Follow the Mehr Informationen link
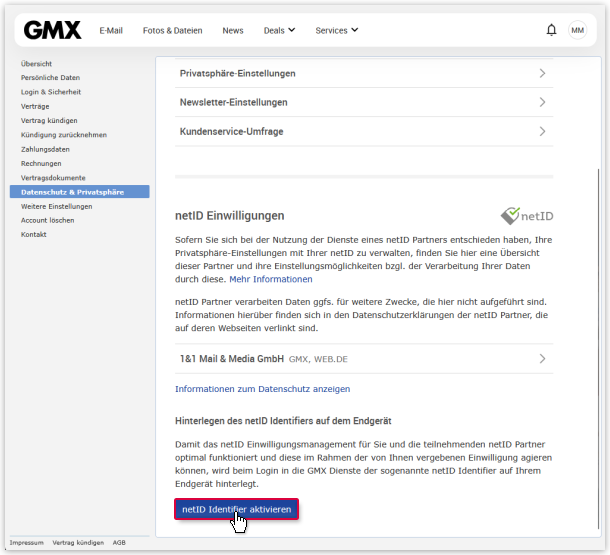This screenshot has height=555, width=610. point(270,279)
